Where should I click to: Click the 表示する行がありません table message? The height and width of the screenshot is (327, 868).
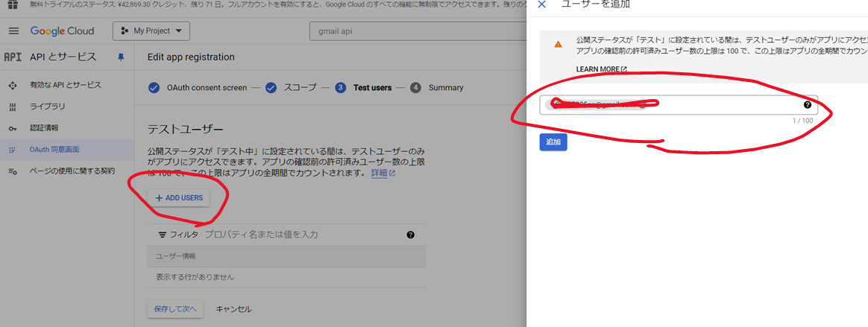click(195, 276)
